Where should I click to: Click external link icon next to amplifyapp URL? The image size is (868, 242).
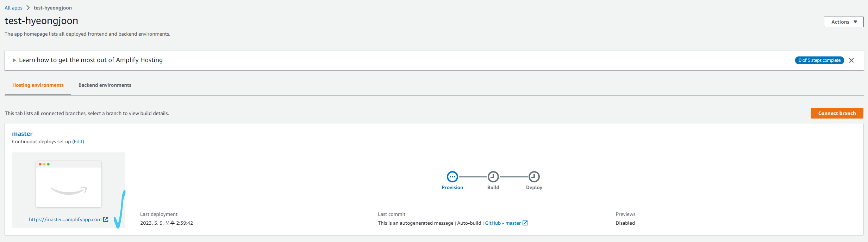(x=106, y=219)
